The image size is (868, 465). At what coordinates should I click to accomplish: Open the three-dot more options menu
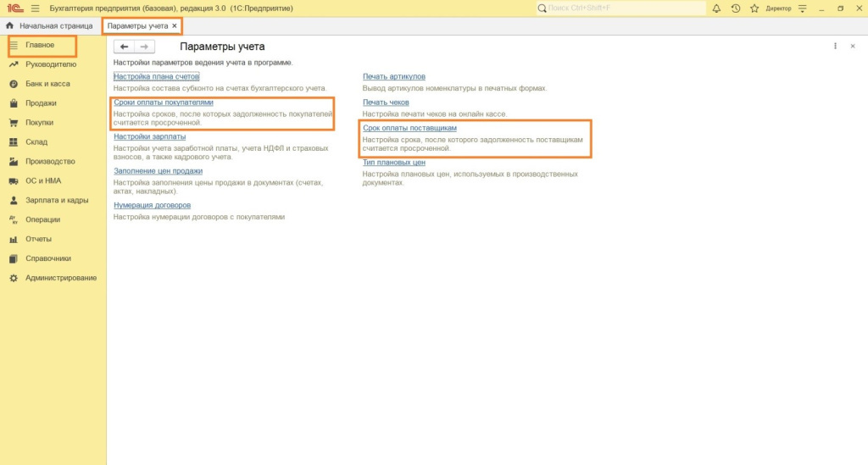coord(835,47)
